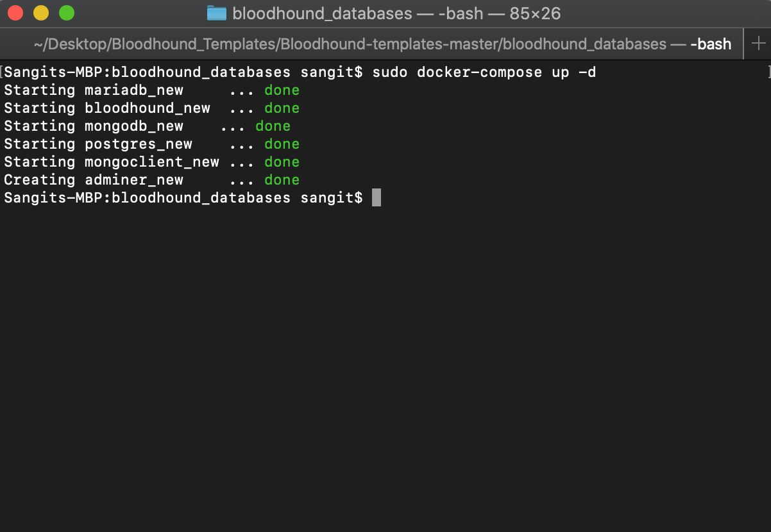Click the folder proxy icon in title bar
Image resolution: width=771 pixels, height=532 pixels.
point(217,13)
